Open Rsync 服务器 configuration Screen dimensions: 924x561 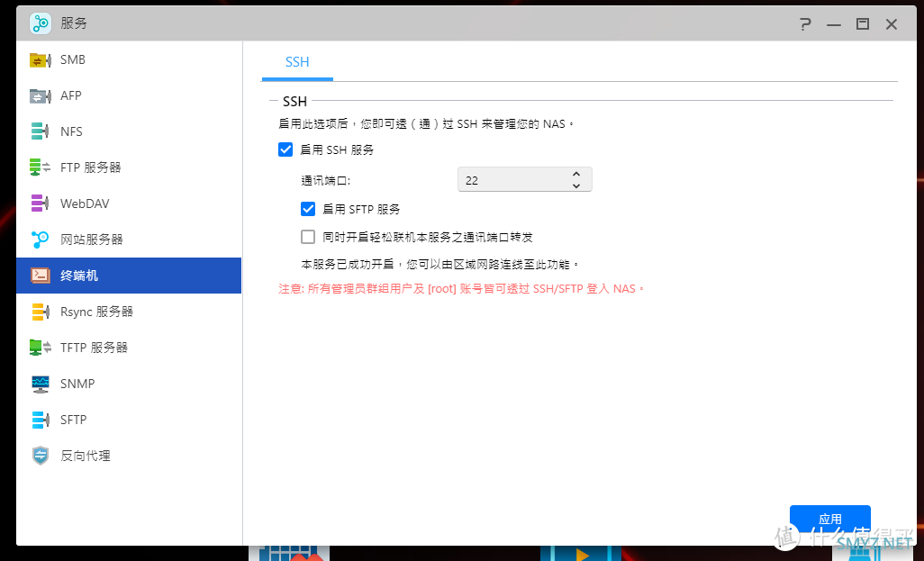[93, 312]
